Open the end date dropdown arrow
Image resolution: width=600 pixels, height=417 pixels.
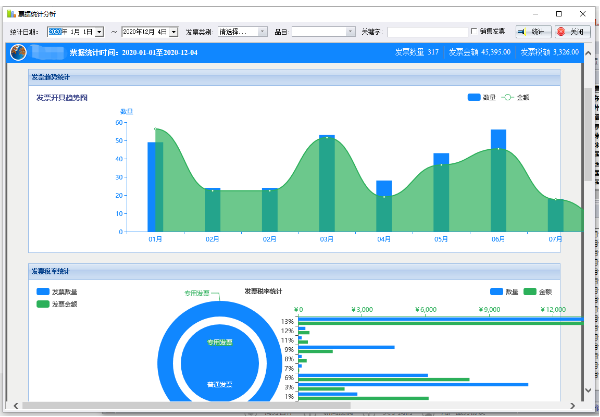tap(175, 32)
